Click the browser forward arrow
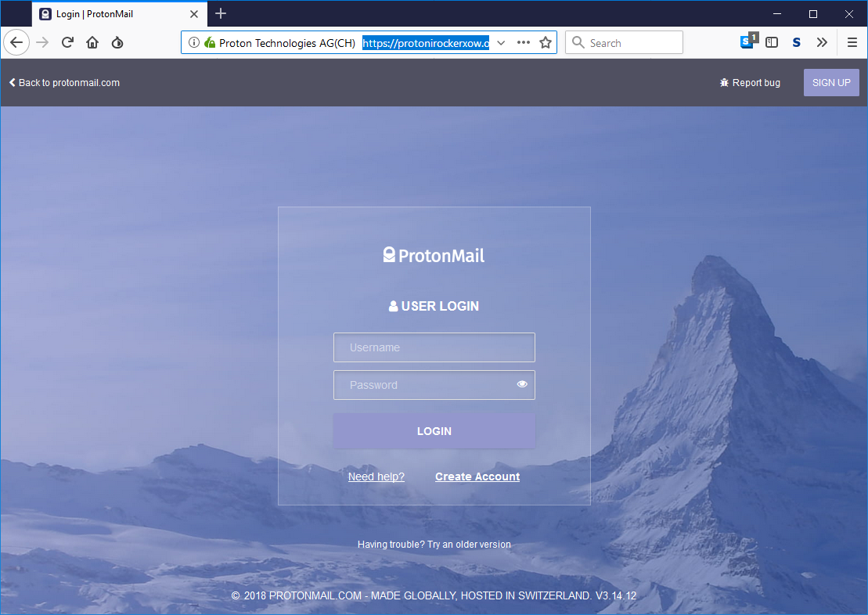 42,42
